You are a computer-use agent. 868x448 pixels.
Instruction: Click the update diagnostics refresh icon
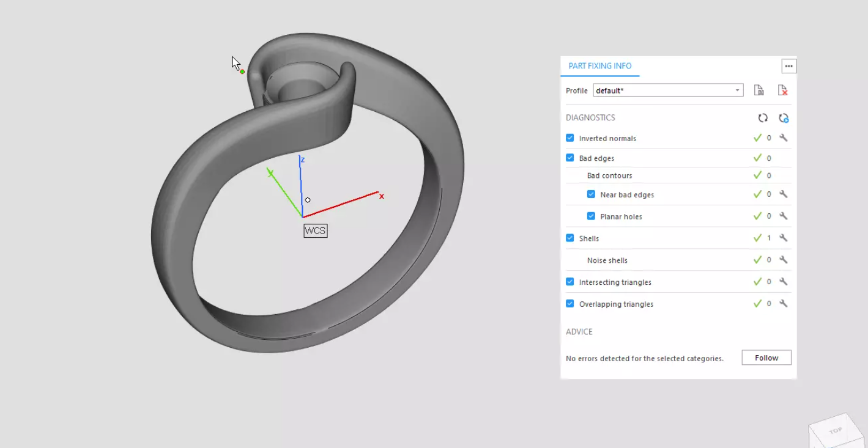coord(763,118)
